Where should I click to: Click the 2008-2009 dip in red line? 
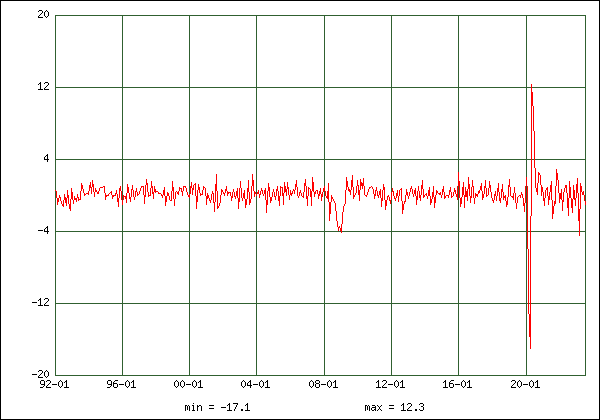(341, 231)
